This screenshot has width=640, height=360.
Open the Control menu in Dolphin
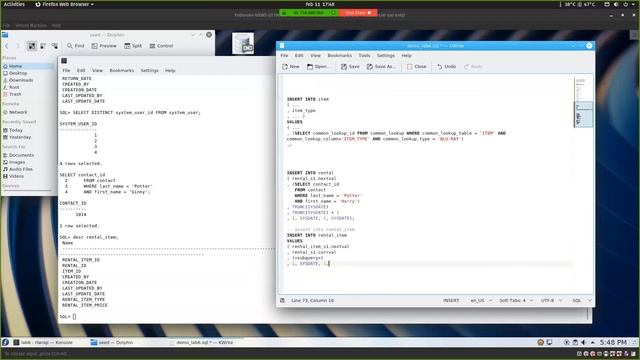click(x=161, y=46)
